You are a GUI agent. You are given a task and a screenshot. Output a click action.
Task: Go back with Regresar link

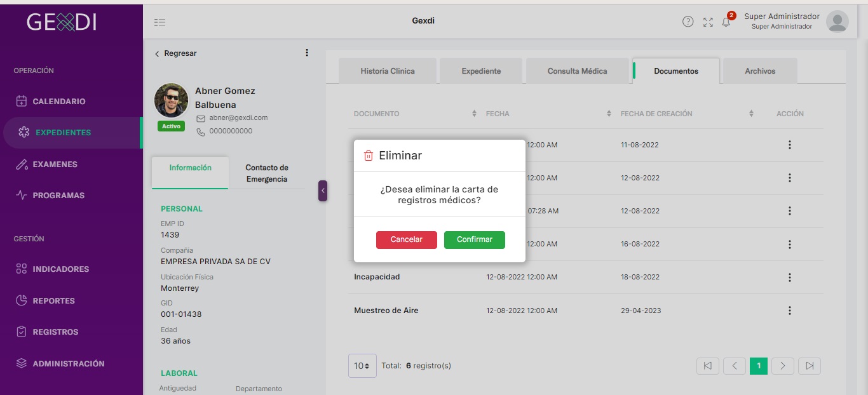pyautogui.click(x=176, y=53)
